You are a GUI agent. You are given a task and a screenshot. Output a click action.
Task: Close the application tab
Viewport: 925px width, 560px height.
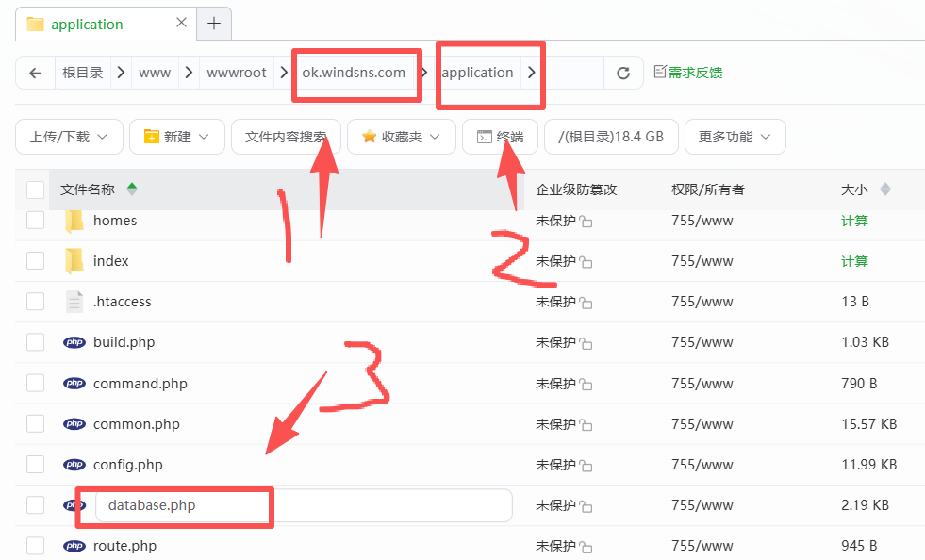[x=181, y=24]
